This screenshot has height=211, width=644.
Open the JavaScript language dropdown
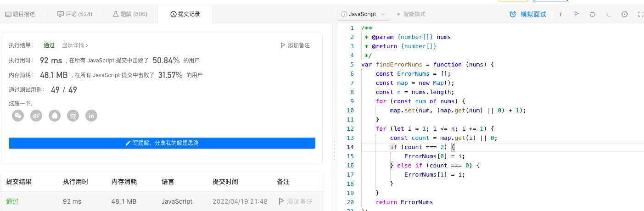coord(364,14)
